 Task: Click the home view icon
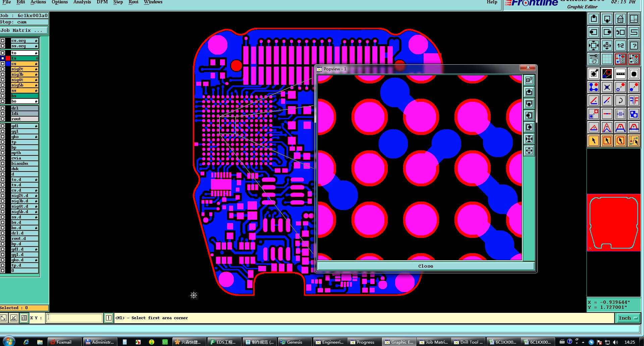621,19
